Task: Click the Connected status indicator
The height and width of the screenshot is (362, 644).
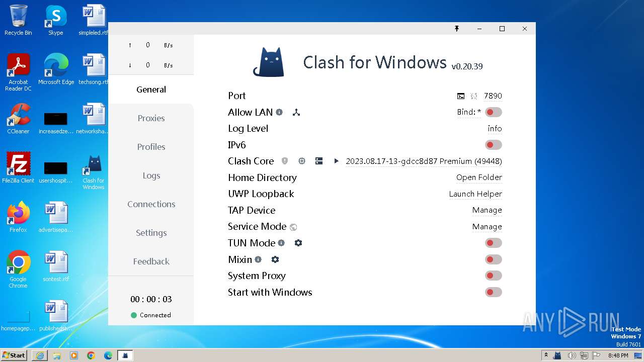Action: pyautogui.click(x=151, y=315)
